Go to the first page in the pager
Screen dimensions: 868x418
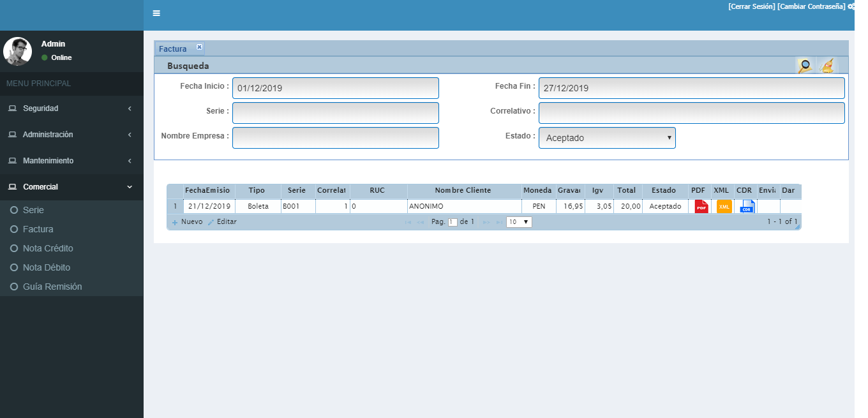407,222
